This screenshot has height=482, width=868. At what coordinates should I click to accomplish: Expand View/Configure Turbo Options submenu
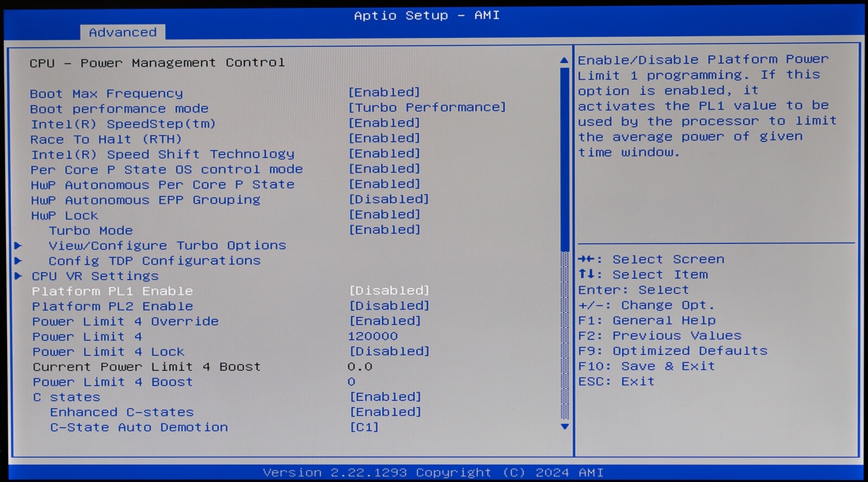pyautogui.click(x=167, y=246)
